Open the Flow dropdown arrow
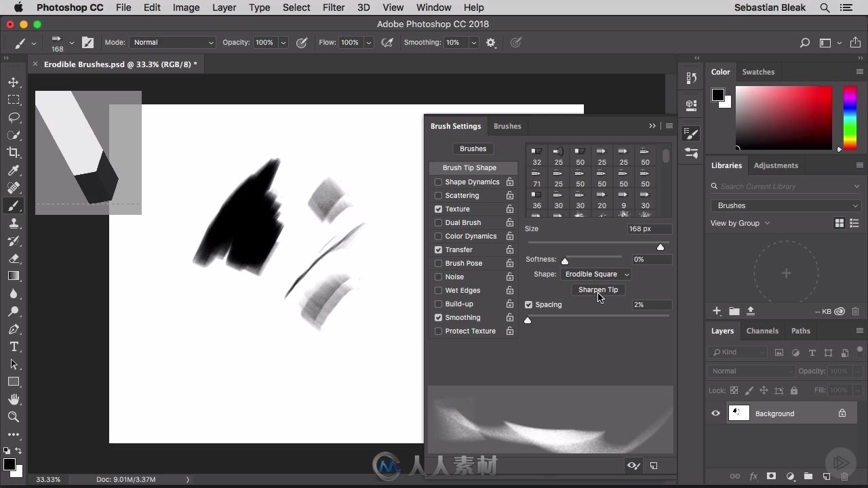The height and width of the screenshot is (488, 868). 369,42
